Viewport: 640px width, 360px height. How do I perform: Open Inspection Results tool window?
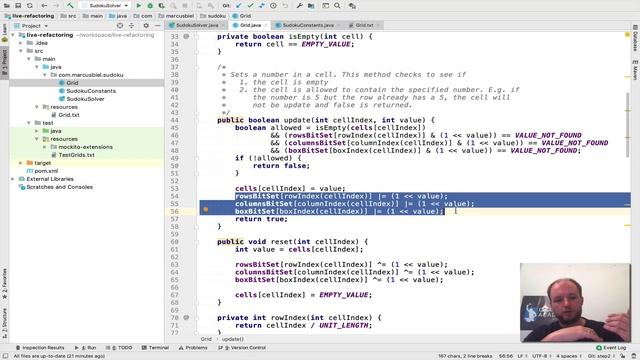point(40,348)
